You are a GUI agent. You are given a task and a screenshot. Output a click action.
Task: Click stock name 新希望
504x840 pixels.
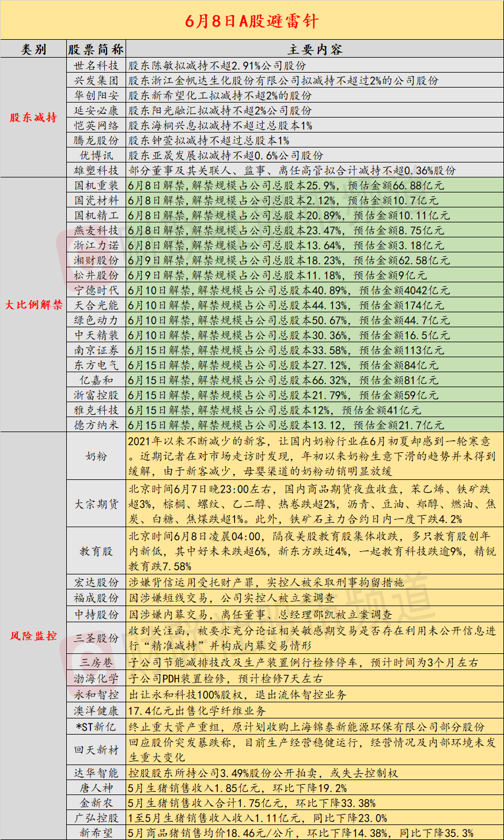[x=96, y=833]
